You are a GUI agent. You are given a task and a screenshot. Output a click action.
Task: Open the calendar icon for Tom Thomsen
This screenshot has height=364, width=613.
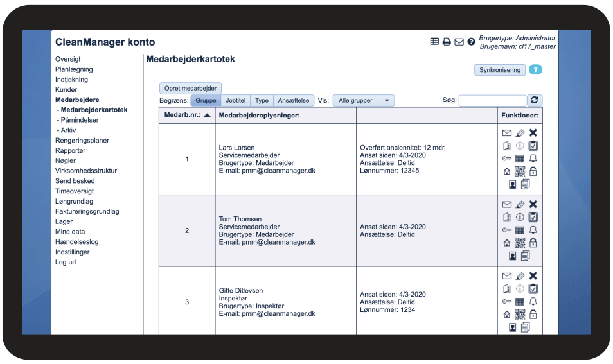520,230
